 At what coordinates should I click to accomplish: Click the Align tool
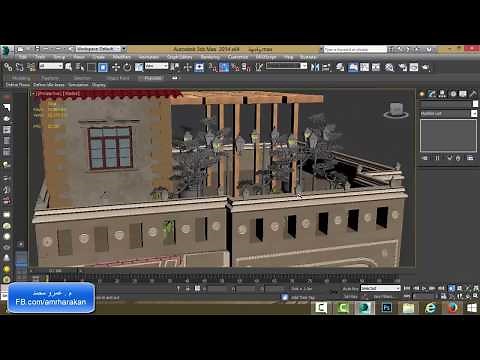coord(326,67)
